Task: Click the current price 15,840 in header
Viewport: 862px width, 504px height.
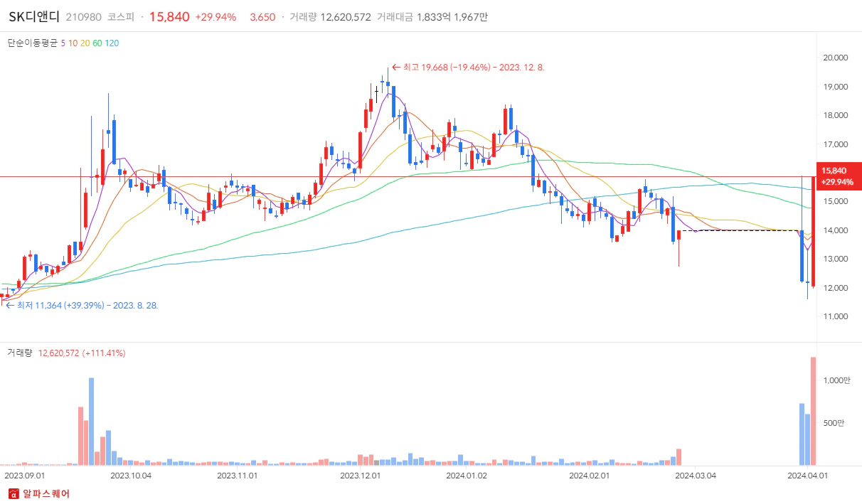Action: (169, 16)
